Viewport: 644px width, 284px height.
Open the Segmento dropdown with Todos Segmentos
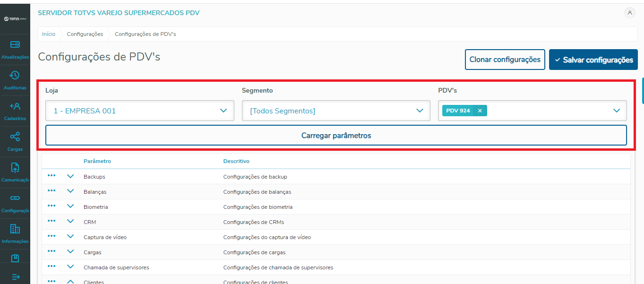(x=336, y=110)
